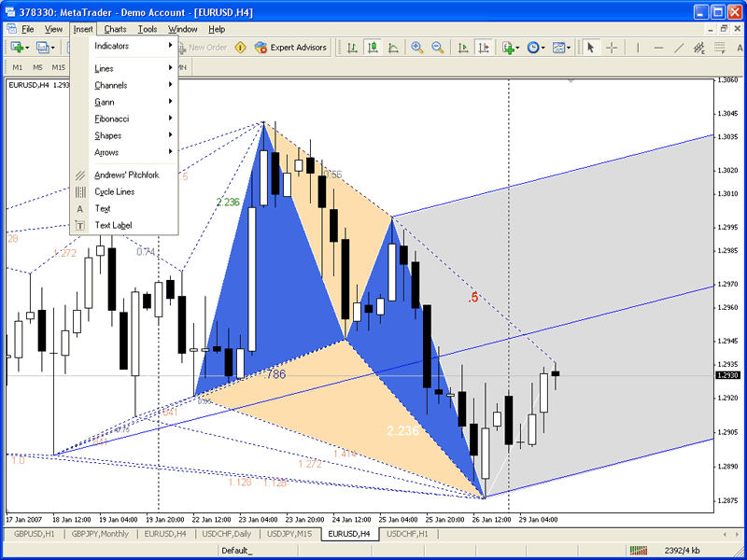Pick the Horizontal Line drawing tool

[x=659, y=48]
